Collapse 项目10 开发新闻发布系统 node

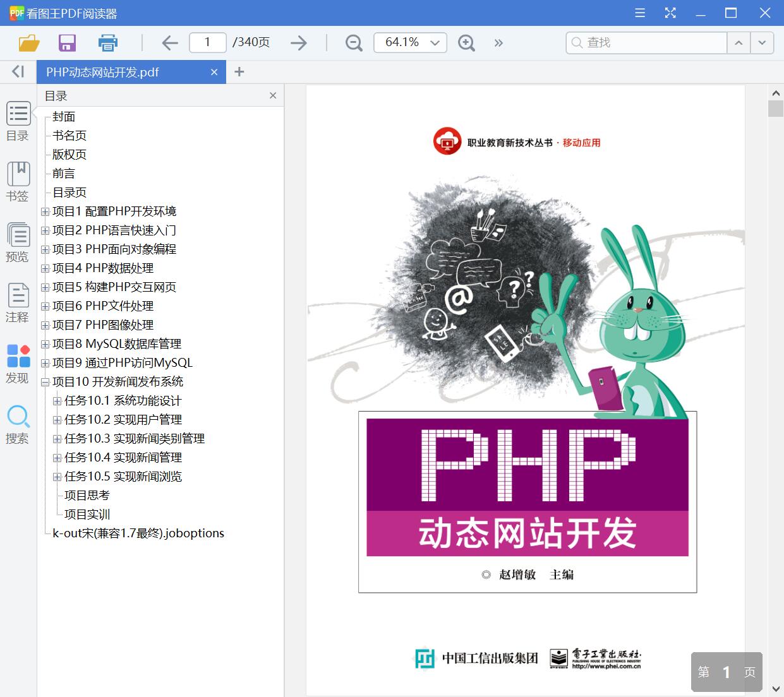(x=45, y=382)
